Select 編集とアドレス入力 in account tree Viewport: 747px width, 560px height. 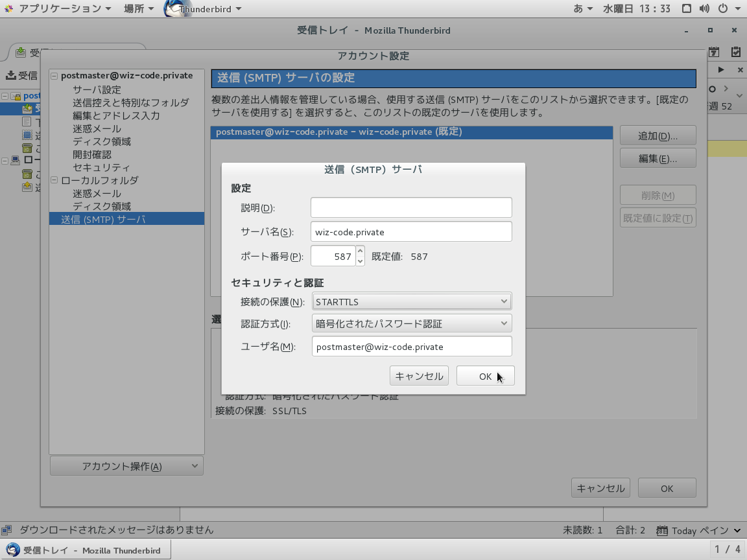(x=116, y=116)
